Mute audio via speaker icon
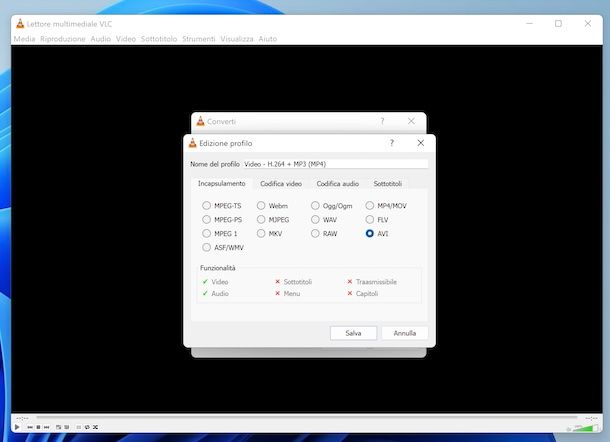 pyautogui.click(x=569, y=429)
